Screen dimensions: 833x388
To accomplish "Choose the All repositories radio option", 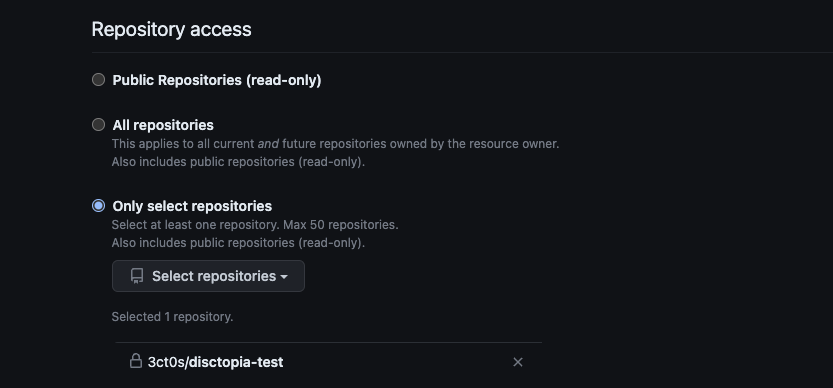I will pyautogui.click(x=98, y=124).
